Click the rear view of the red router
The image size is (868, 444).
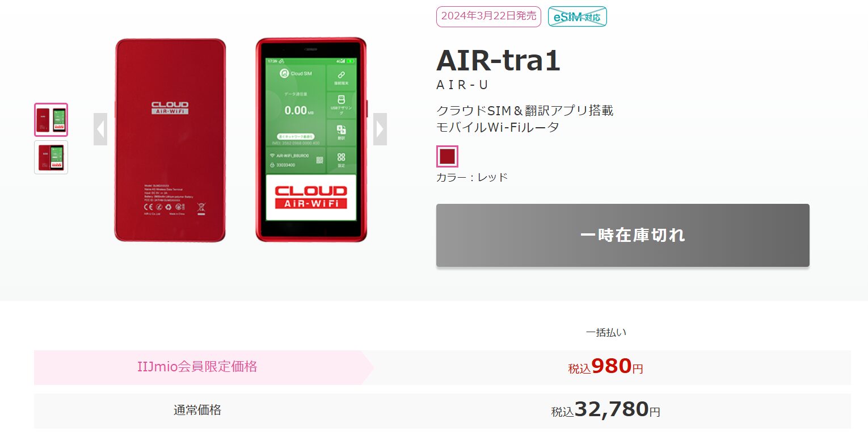[170, 140]
